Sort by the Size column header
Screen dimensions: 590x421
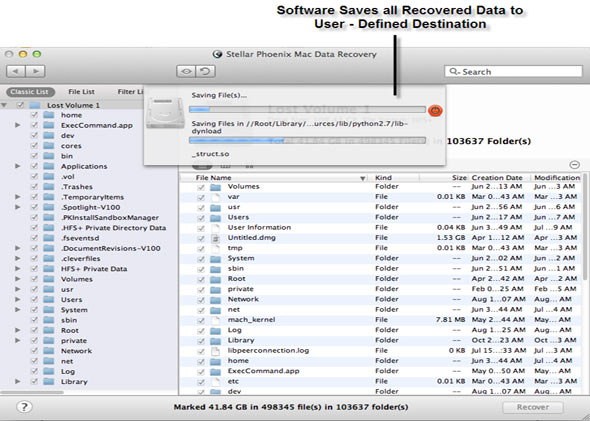[444, 178]
